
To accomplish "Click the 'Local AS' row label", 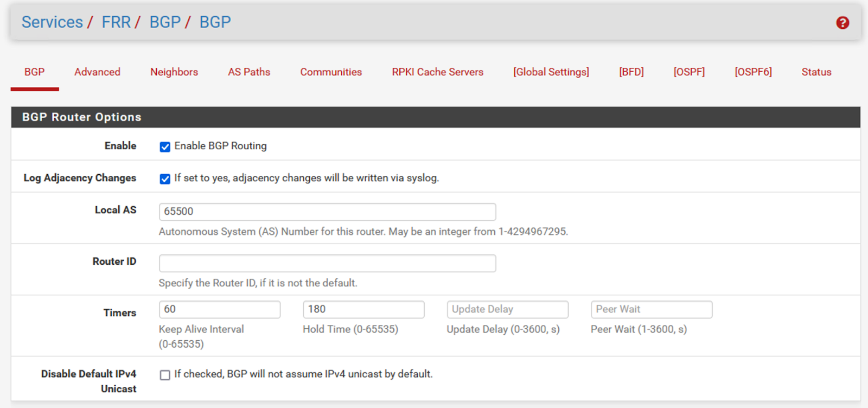I will pyautogui.click(x=116, y=210).
